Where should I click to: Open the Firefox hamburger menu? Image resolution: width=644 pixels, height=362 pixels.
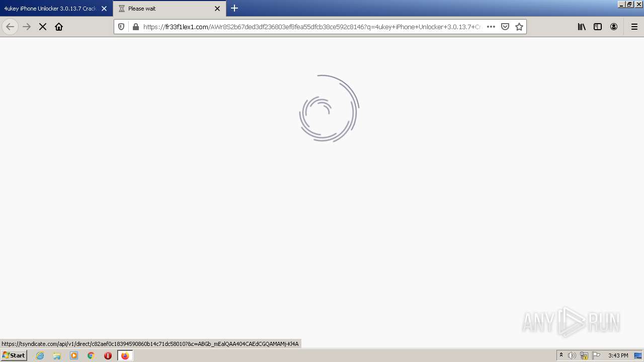pos(634,27)
